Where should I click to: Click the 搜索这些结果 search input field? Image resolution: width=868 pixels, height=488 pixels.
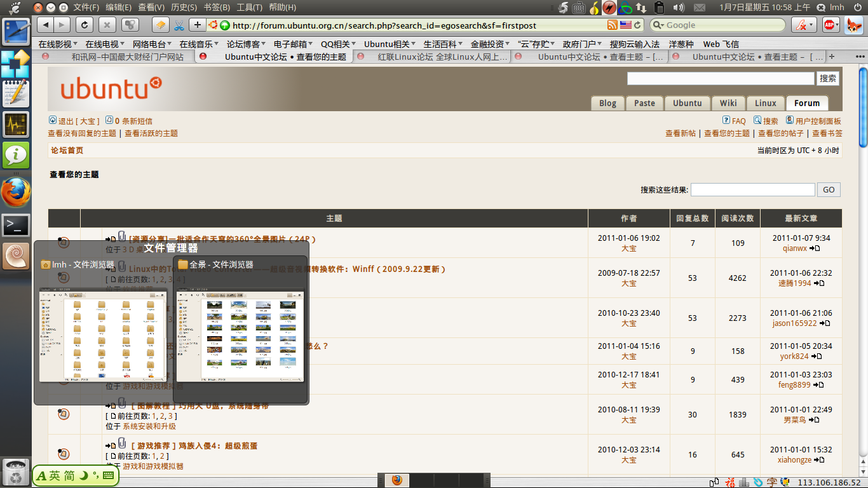[x=752, y=189]
